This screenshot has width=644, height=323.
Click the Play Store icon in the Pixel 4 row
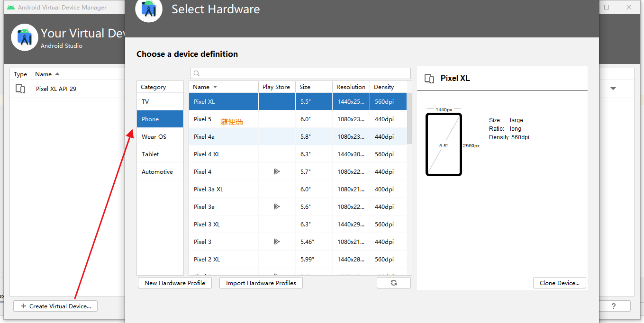click(x=277, y=171)
